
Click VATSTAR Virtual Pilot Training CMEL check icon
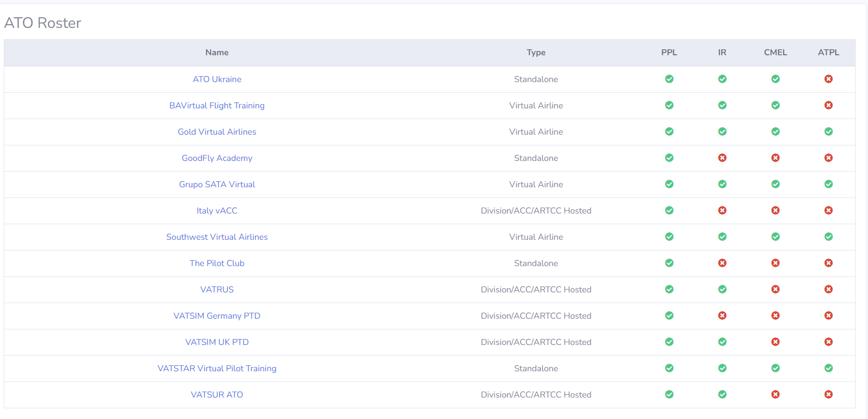point(776,368)
